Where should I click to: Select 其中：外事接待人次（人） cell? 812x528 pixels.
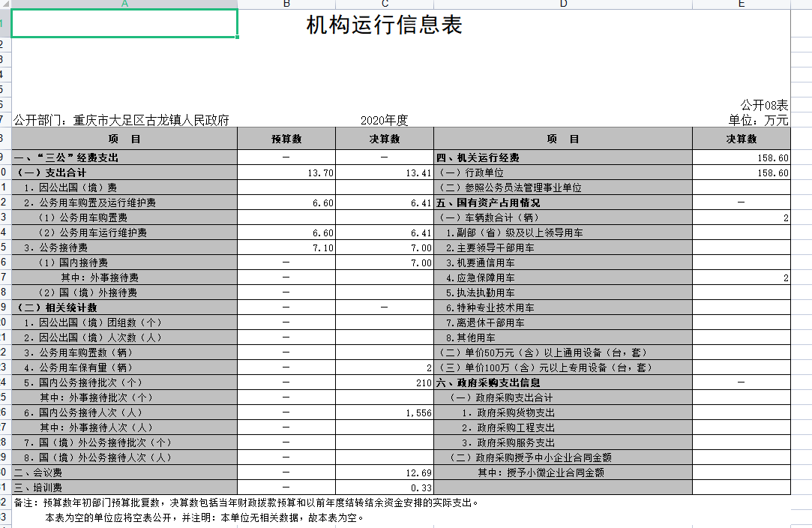124,428
